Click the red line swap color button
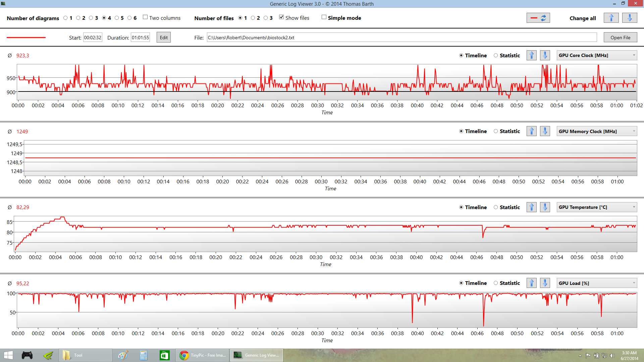Viewport: 644px width, 362px height. pos(538,18)
